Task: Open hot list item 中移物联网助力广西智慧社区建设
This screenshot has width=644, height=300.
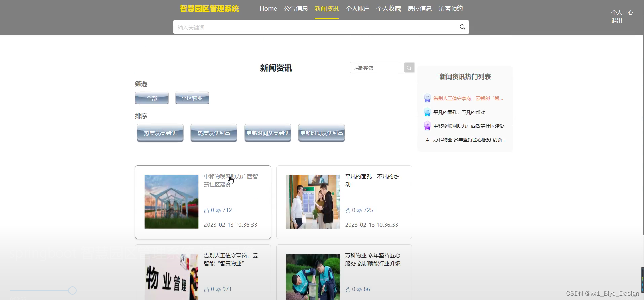Action: click(468, 126)
